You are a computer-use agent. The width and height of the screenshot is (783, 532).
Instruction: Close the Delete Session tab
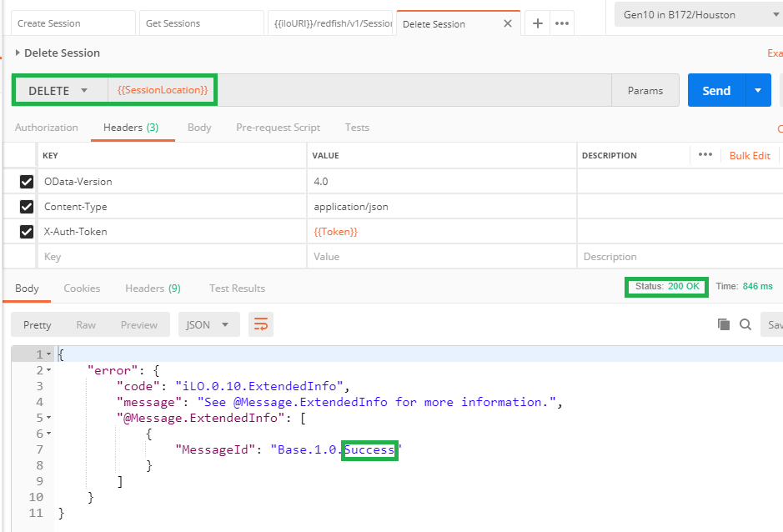(508, 23)
